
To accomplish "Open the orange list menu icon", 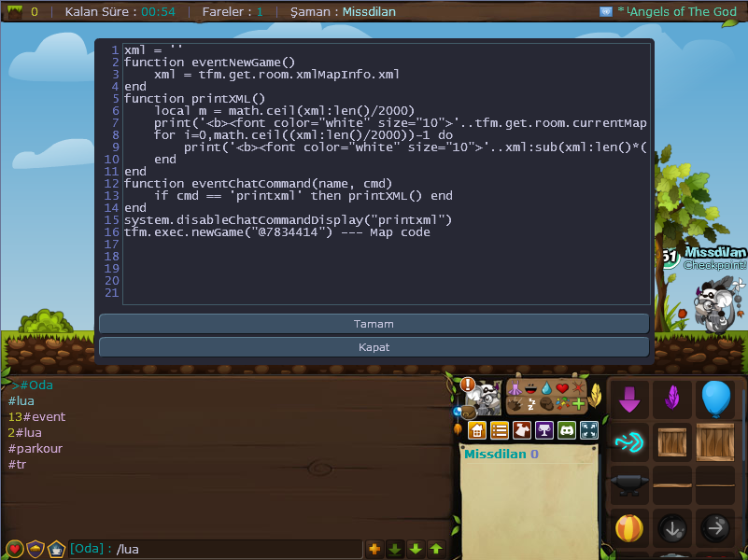I will coord(500,430).
